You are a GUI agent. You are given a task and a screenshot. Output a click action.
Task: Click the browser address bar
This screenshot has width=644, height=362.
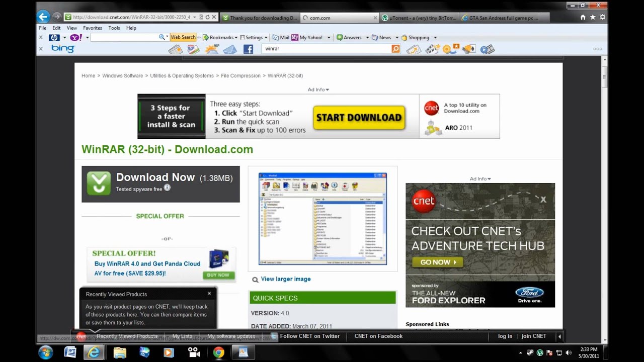click(x=131, y=17)
